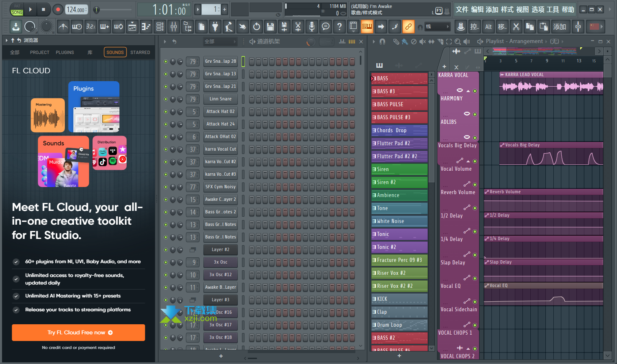Click Try FL Cloud Free now button
This screenshot has width=617, height=364.
[78, 333]
